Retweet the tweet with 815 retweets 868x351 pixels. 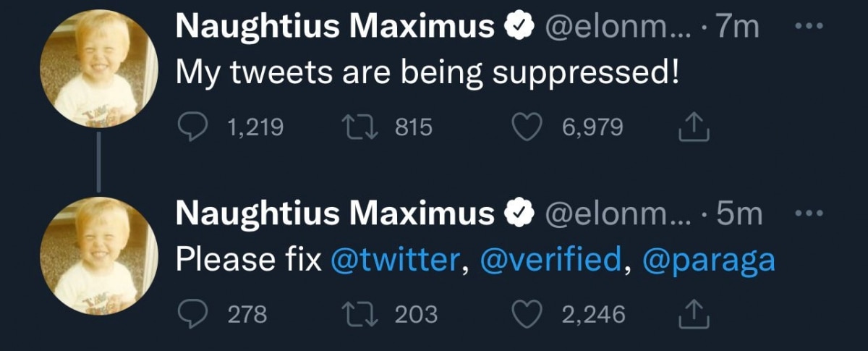(359, 128)
